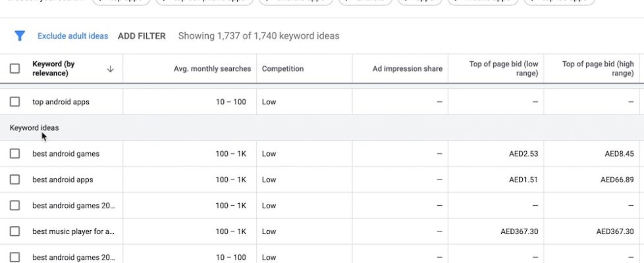The height and width of the screenshot is (263, 644).
Task: Select checkbox for the AED2.53 bid row
Action: [x=14, y=154]
